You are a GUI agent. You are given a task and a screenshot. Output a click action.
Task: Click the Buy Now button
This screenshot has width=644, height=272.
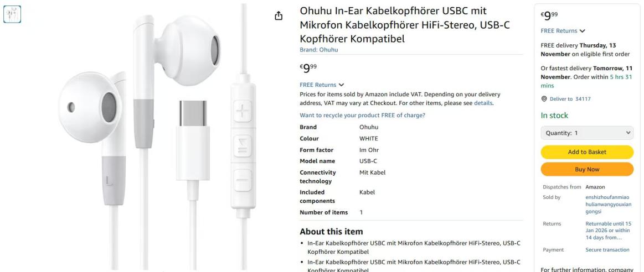587,169
